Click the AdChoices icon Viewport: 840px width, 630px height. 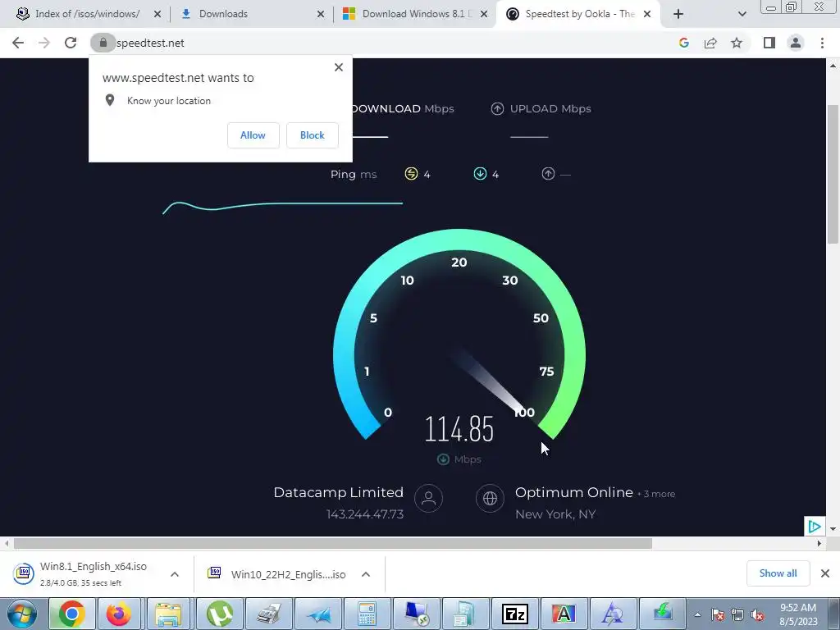[815, 527]
